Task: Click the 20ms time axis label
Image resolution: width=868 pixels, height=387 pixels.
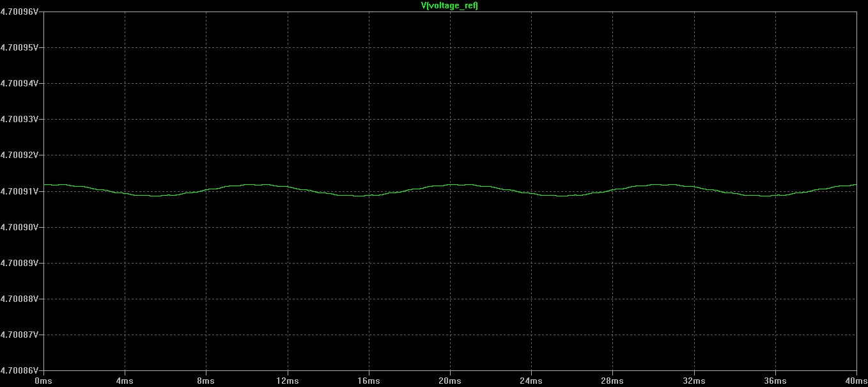Action: point(450,380)
